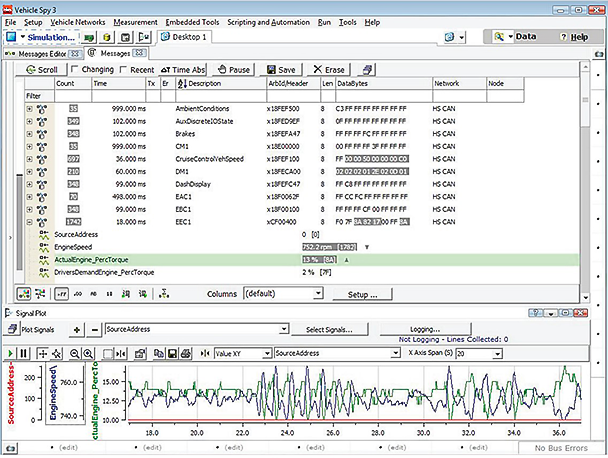Click the Data search icon
The height and width of the screenshot is (458, 608).
[x=499, y=37]
